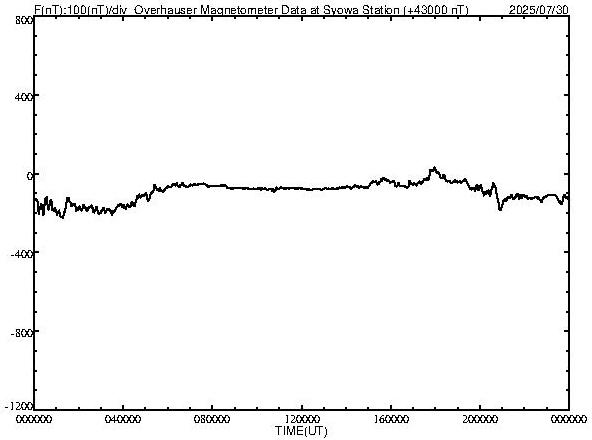Click the trace peak near 180000 UT
This screenshot has width=592, height=440.
[435, 168]
